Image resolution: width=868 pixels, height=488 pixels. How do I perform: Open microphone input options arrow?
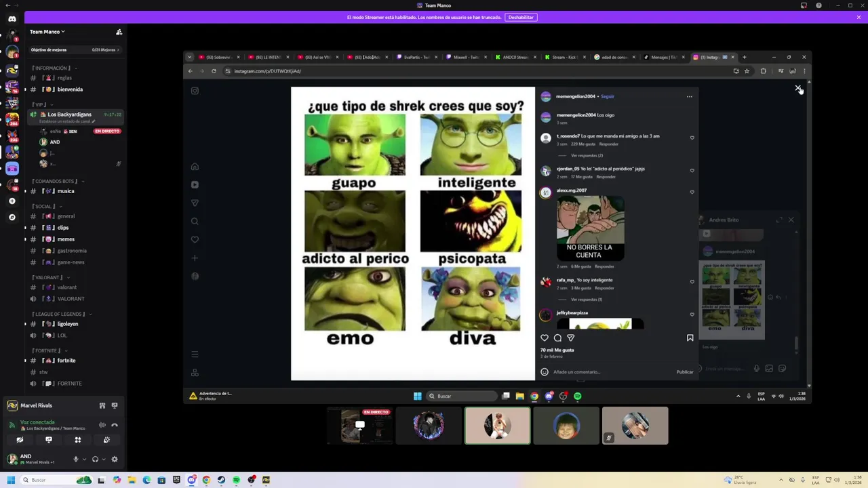point(84,459)
